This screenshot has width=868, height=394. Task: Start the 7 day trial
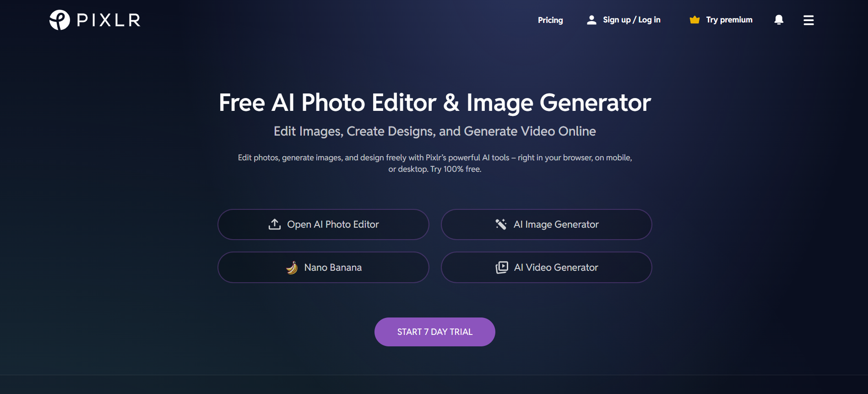click(435, 332)
